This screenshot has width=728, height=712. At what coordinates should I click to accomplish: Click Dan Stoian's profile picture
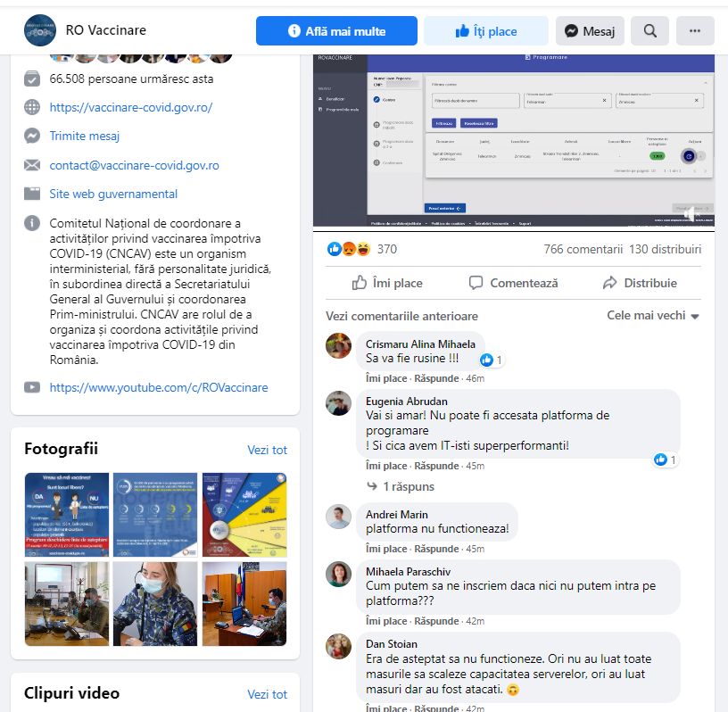click(338, 646)
